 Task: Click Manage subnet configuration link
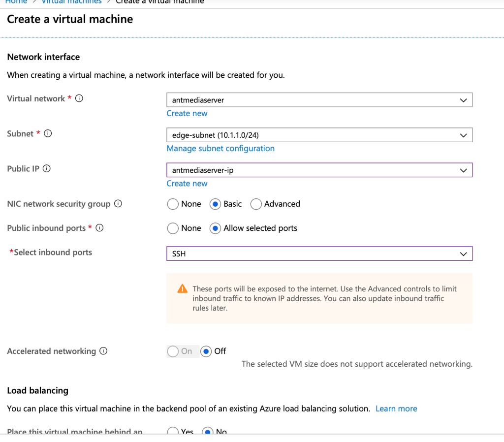[220, 149]
